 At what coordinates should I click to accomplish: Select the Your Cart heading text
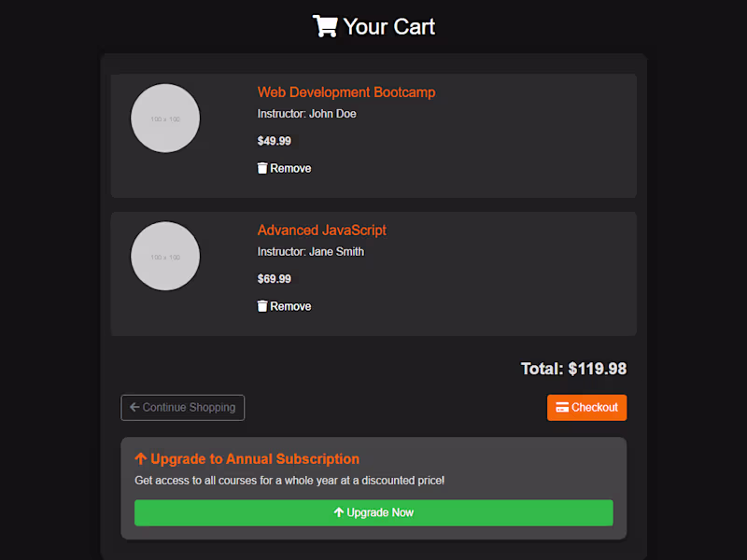(x=388, y=26)
